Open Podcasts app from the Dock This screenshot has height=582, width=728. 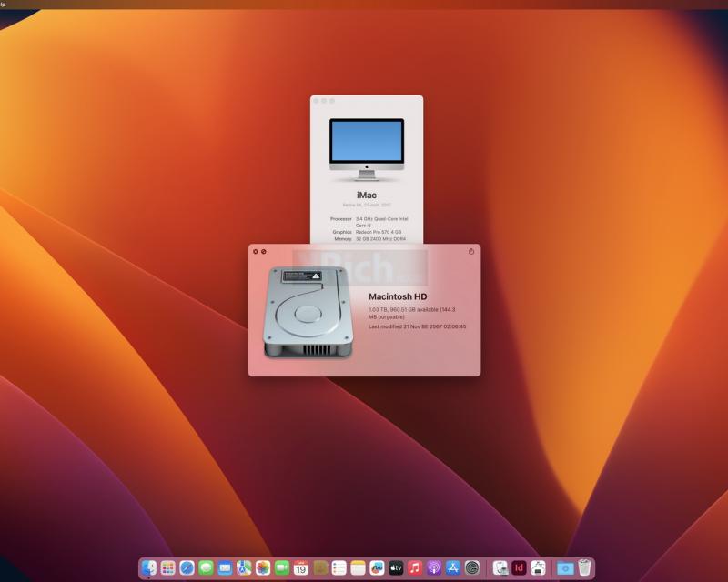434,567
